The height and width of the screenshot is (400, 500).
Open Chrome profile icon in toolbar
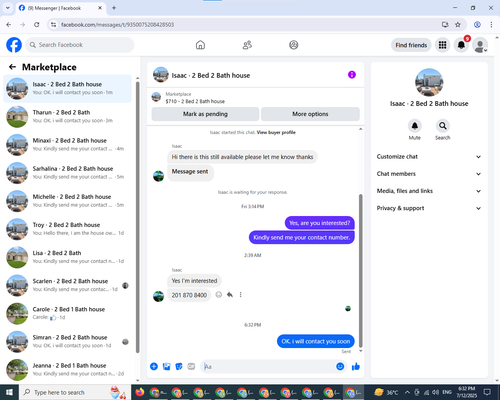point(477,25)
